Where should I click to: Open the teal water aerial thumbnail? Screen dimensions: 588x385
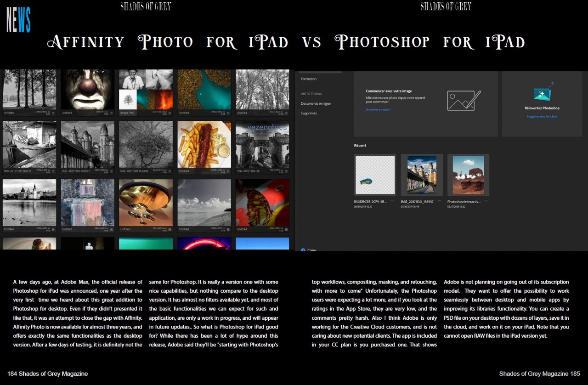tap(204, 90)
